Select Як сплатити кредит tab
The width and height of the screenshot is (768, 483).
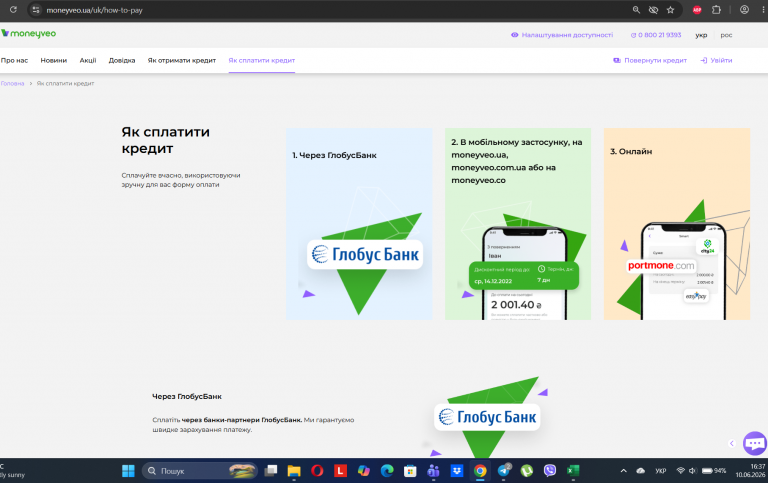point(262,60)
